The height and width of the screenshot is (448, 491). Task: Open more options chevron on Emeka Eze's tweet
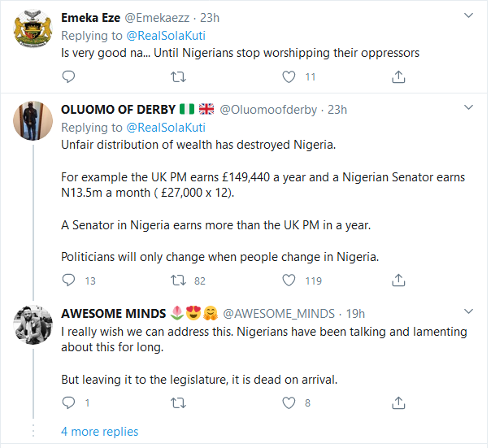[468, 15]
